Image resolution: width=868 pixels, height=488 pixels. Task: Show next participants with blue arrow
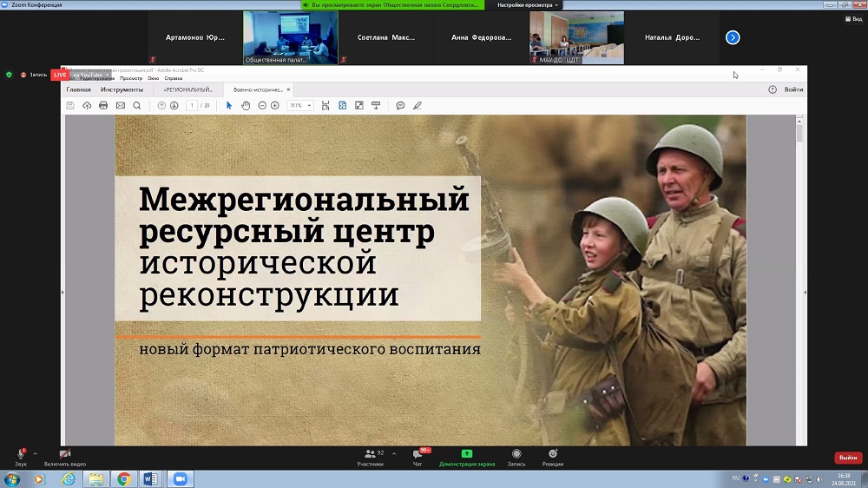(733, 37)
